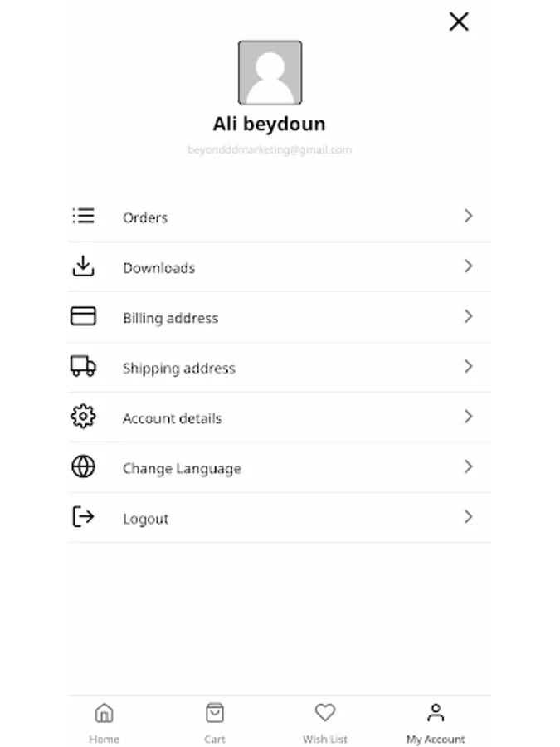Expand the Orders row chevron
This screenshot has height=747, width=560.
click(x=469, y=216)
